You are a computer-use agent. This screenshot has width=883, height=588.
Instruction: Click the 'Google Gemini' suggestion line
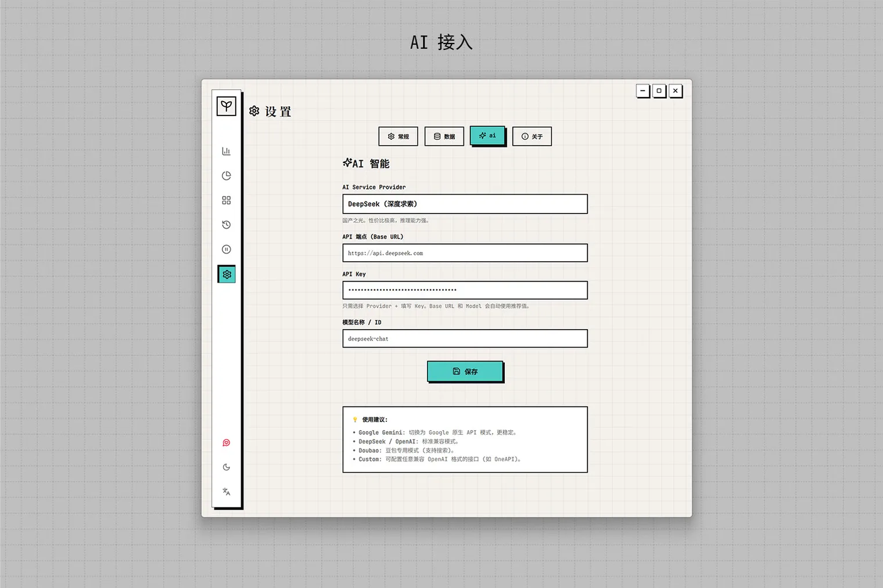click(436, 432)
